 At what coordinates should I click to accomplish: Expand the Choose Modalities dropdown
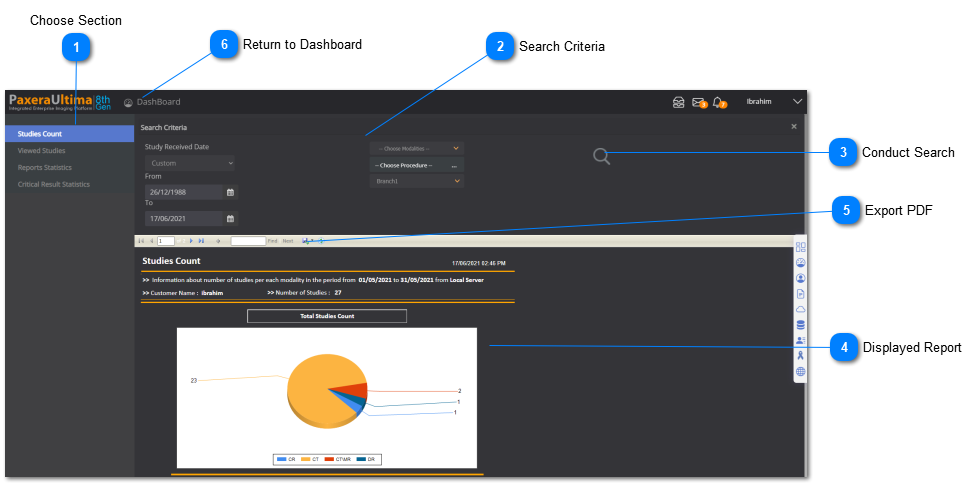point(417,148)
